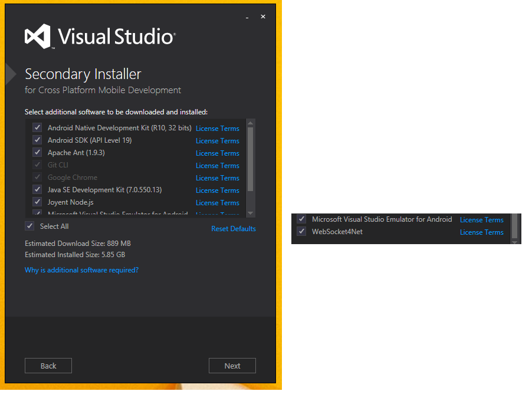Select the 'Joyent Node.js' item text
The width and height of the screenshot is (532, 401).
pyautogui.click(x=71, y=202)
